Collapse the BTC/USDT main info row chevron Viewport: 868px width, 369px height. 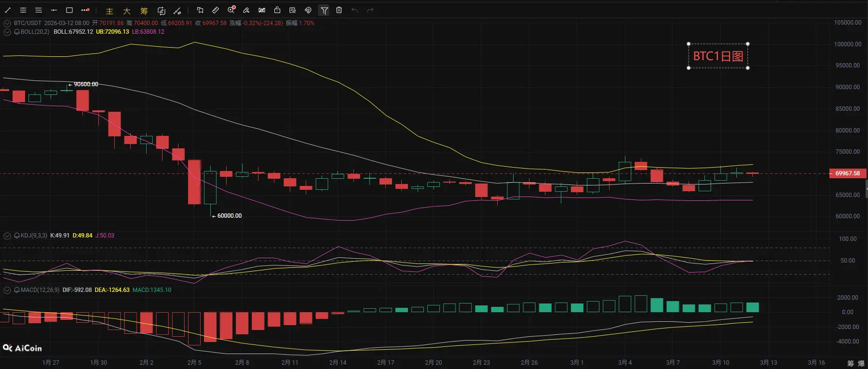pyautogui.click(x=7, y=23)
